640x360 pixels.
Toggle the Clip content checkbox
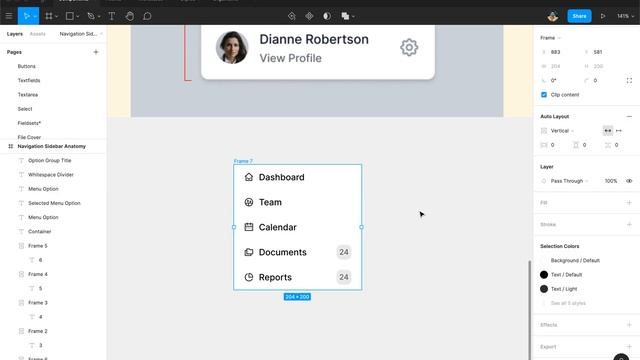pos(544,95)
